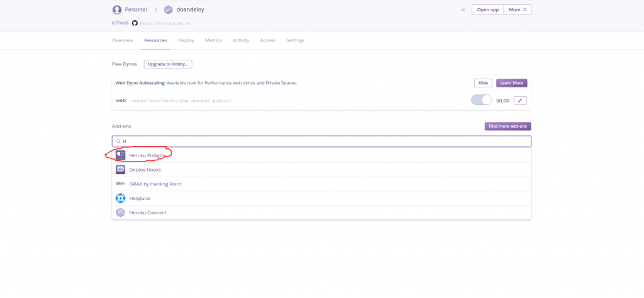Favorite the app with the star icon
Viewport: 644px width, 298px height.
(464, 9)
